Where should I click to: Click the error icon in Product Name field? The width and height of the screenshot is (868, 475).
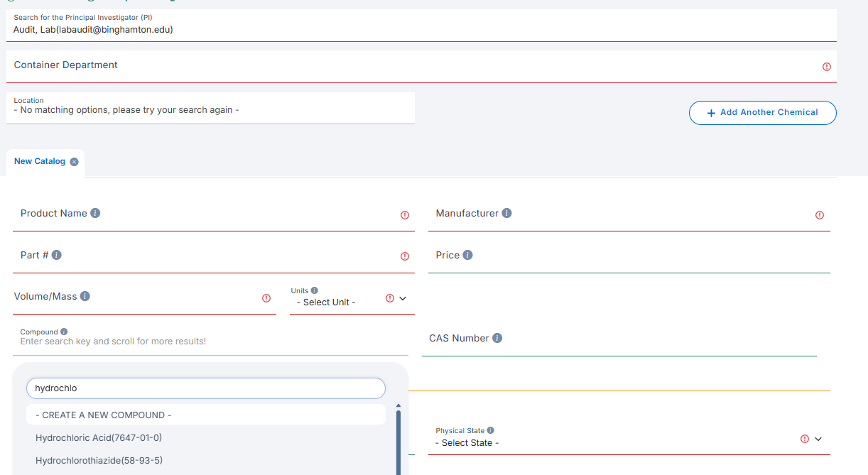pyautogui.click(x=405, y=215)
